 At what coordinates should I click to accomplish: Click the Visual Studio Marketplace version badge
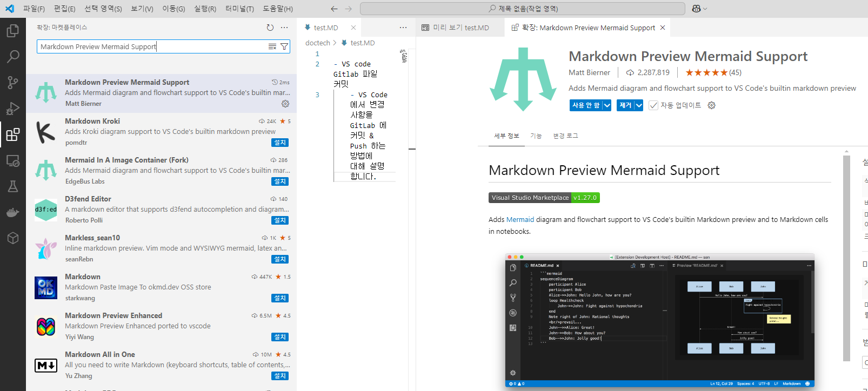pos(544,198)
